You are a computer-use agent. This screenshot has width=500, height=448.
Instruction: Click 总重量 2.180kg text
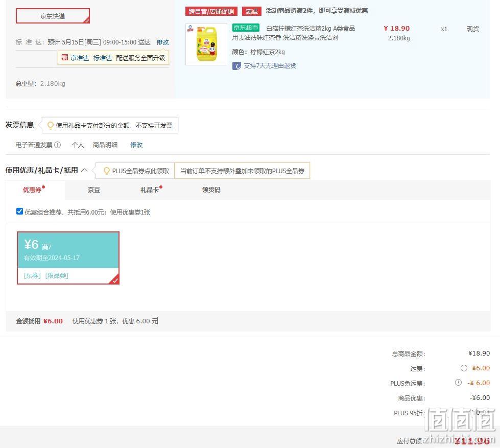coord(40,84)
